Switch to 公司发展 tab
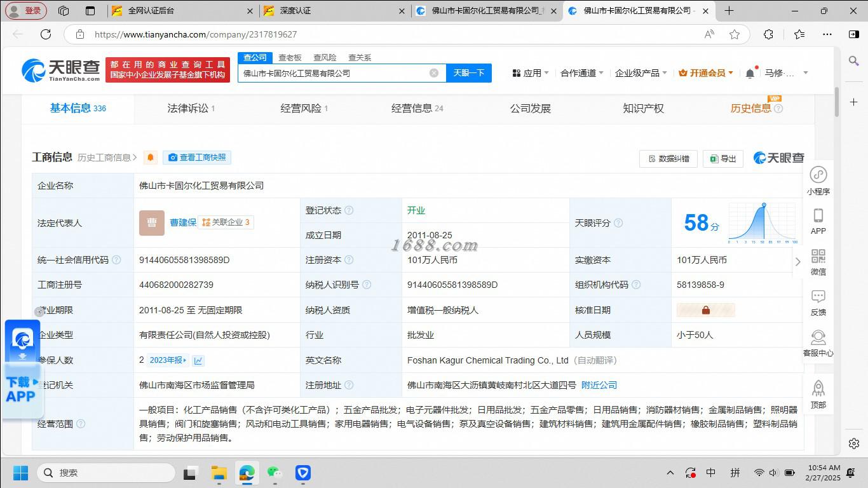The width and height of the screenshot is (868, 488). [x=530, y=108]
